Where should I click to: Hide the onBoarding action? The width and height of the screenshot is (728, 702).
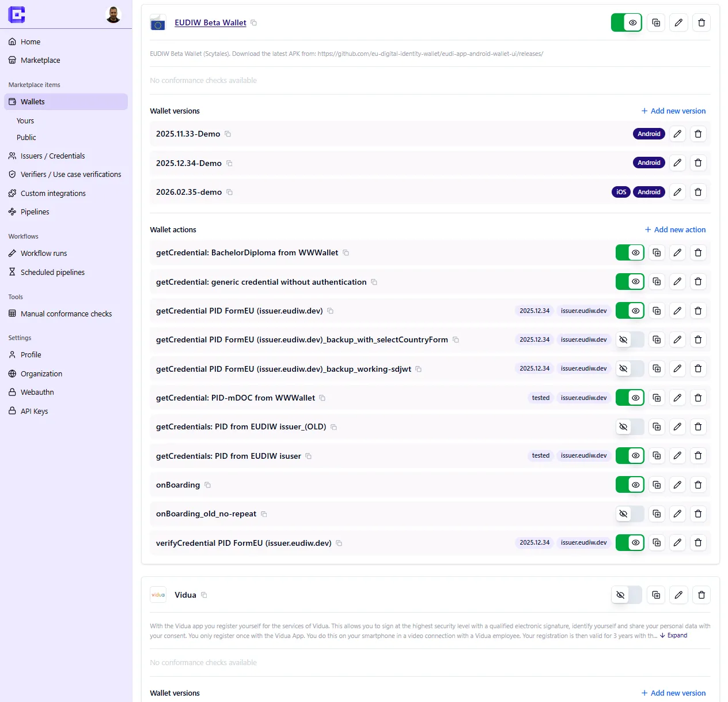[x=630, y=485]
